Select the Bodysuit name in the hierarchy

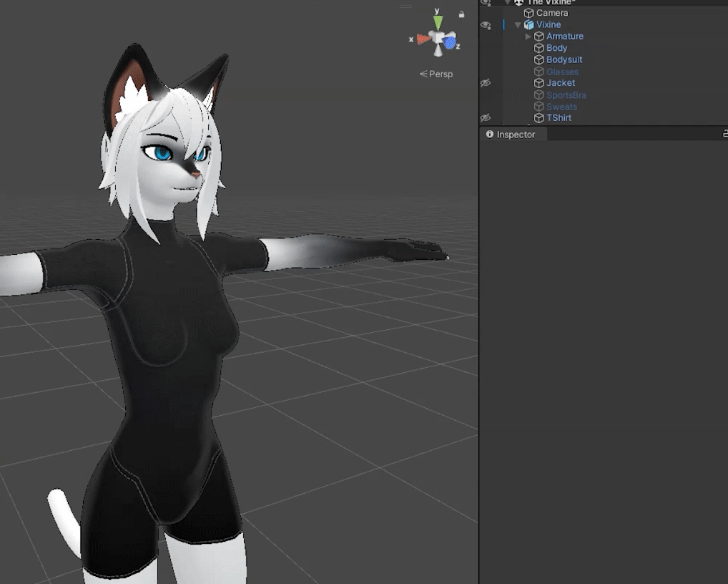564,59
